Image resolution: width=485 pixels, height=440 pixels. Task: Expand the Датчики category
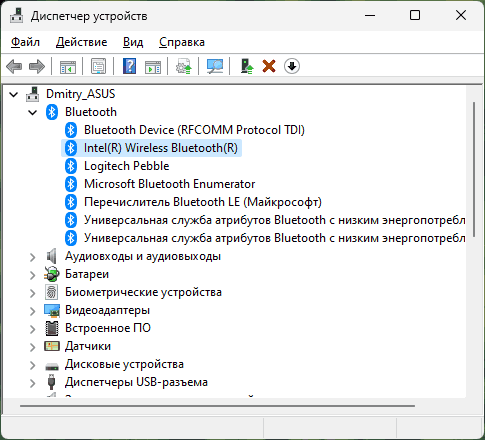[32, 347]
